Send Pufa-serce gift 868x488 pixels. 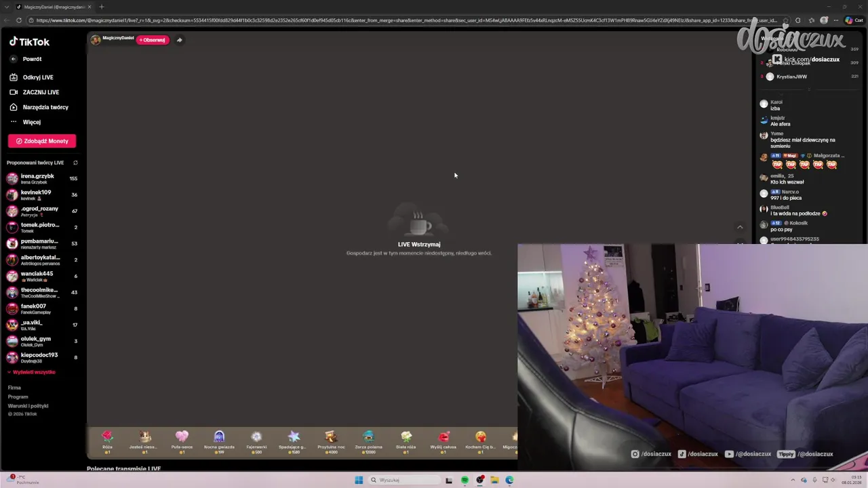tap(182, 442)
